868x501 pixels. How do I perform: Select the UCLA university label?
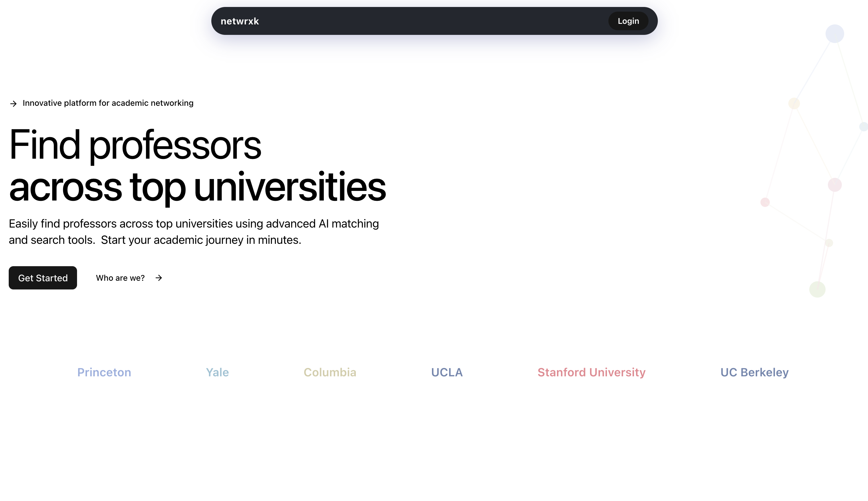pos(447,372)
